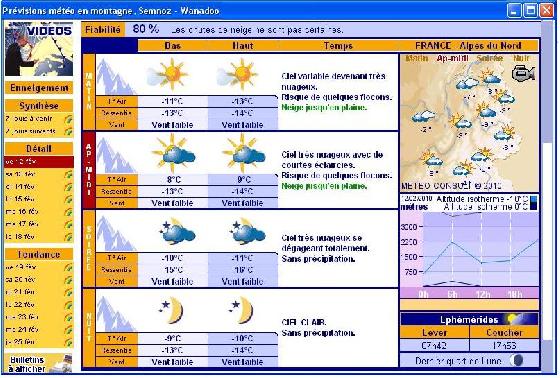This screenshot has height=378, width=560.
Task: Switch map to the Soirée tab
Action: [x=490, y=58]
